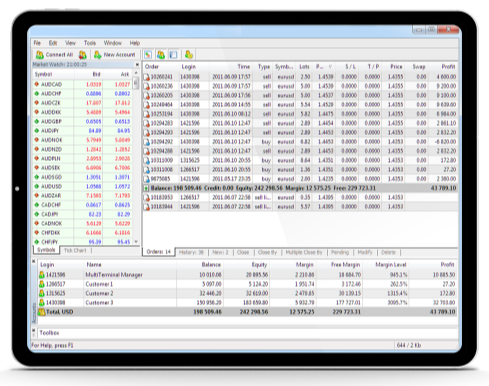Click the AUDCAD symbol arrow icon

[x=37, y=84]
